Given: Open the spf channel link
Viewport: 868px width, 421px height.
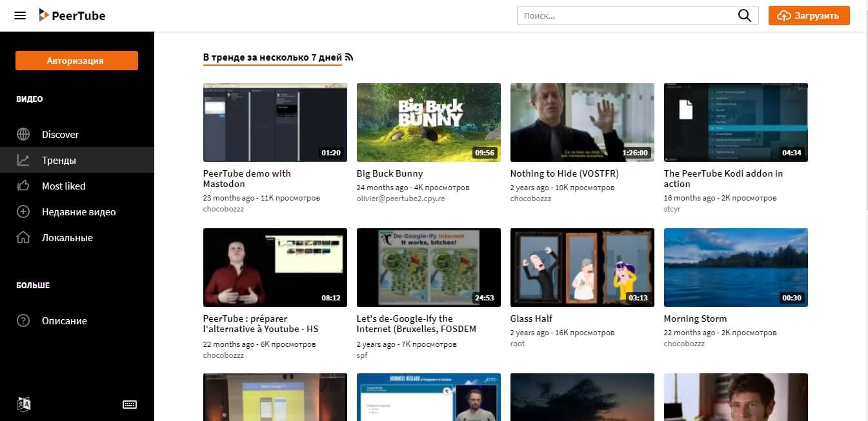Looking at the screenshot, I should 361,355.
